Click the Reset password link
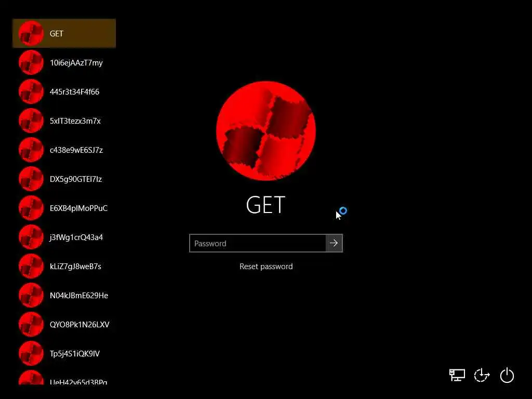The image size is (532, 399). click(x=266, y=267)
